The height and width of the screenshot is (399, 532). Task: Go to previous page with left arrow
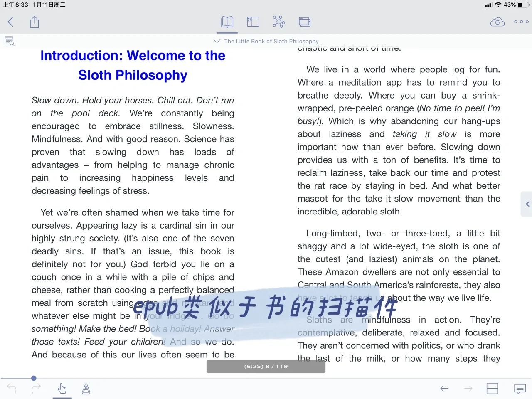[444, 389]
